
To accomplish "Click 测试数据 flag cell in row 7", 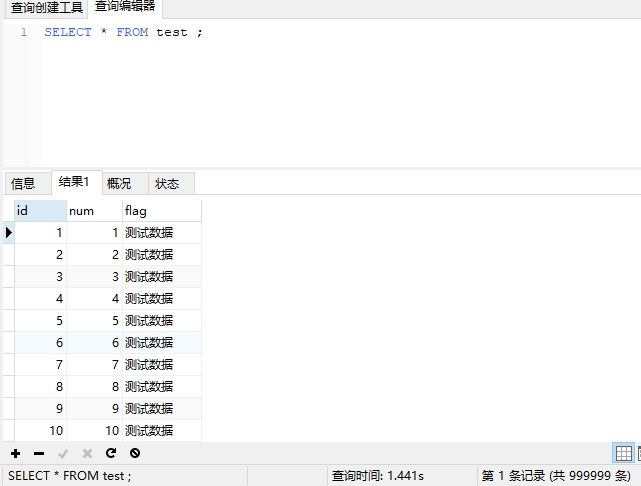I will 162,365.
